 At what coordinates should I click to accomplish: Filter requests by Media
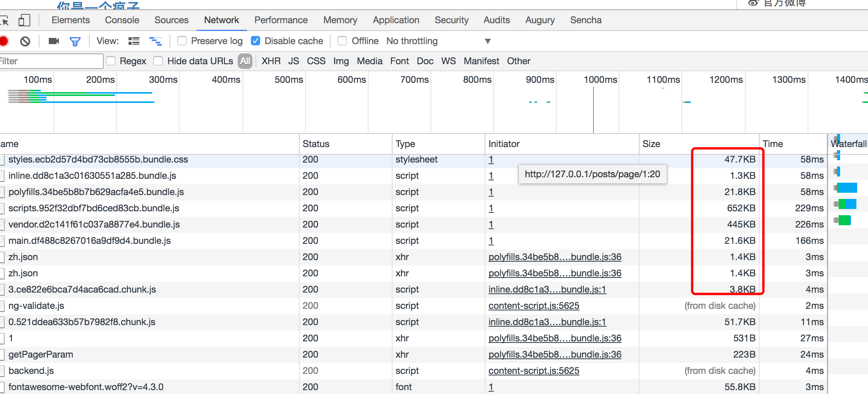(x=370, y=61)
